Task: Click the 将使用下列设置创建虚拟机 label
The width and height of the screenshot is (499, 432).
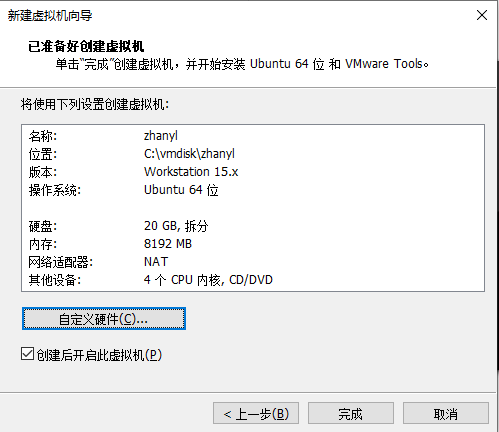Action: pyautogui.click(x=95, y=104)
